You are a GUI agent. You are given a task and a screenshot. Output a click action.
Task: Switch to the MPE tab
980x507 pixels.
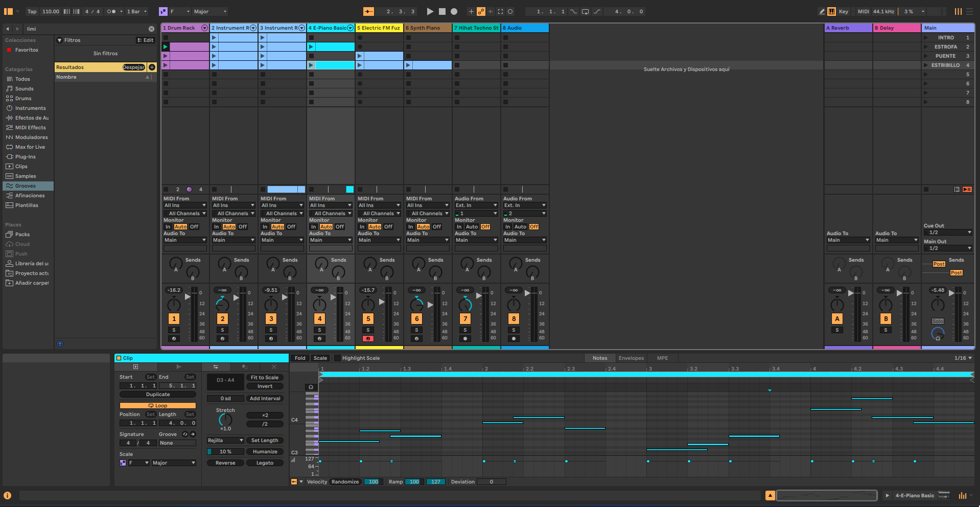click(x=662, y=358)
